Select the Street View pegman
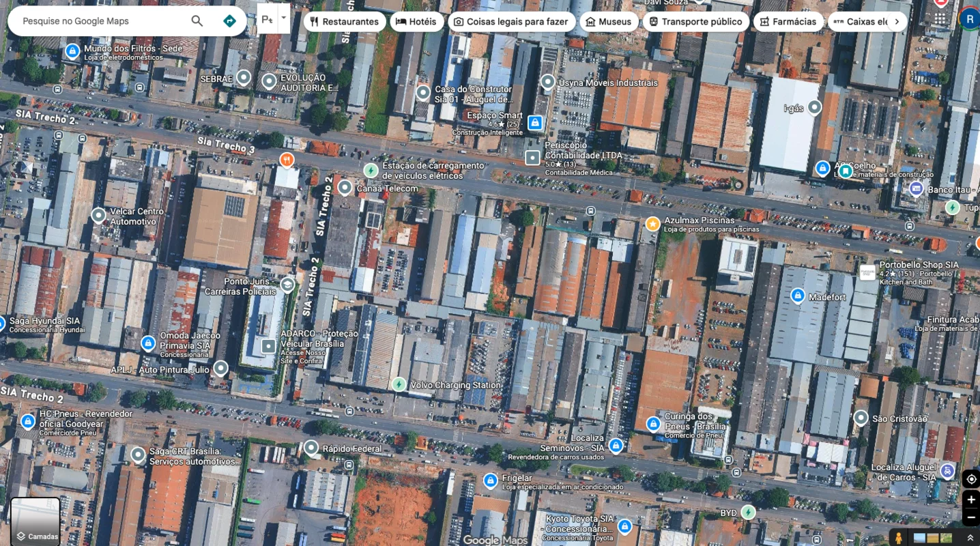Viewport: 980px width, 546px height. (x=898, y=538)
